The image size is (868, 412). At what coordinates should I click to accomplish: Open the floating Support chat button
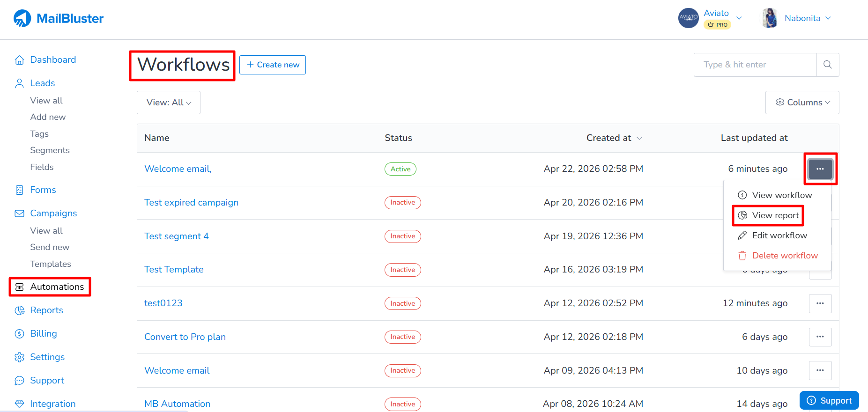pos(829,400)
